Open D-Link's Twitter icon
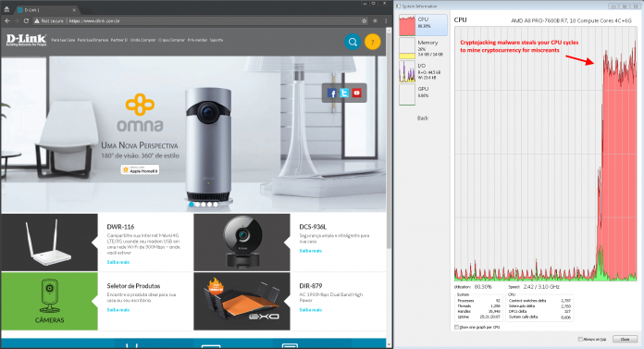This screenshot has width=644, height=349. click(344, 93)
